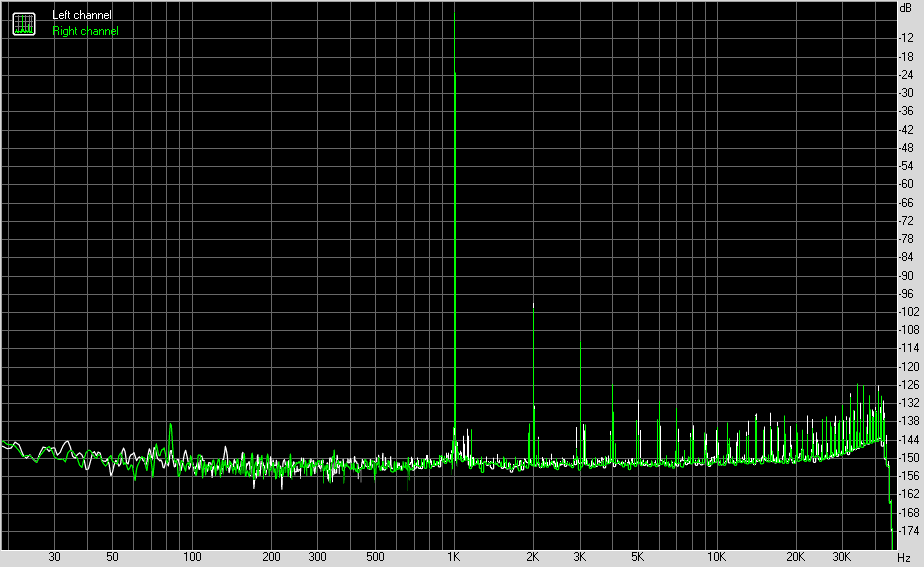The height and width of the screenshot is (567, 924).
Task: Click the "-102" dB scale label
Action: 908,312
